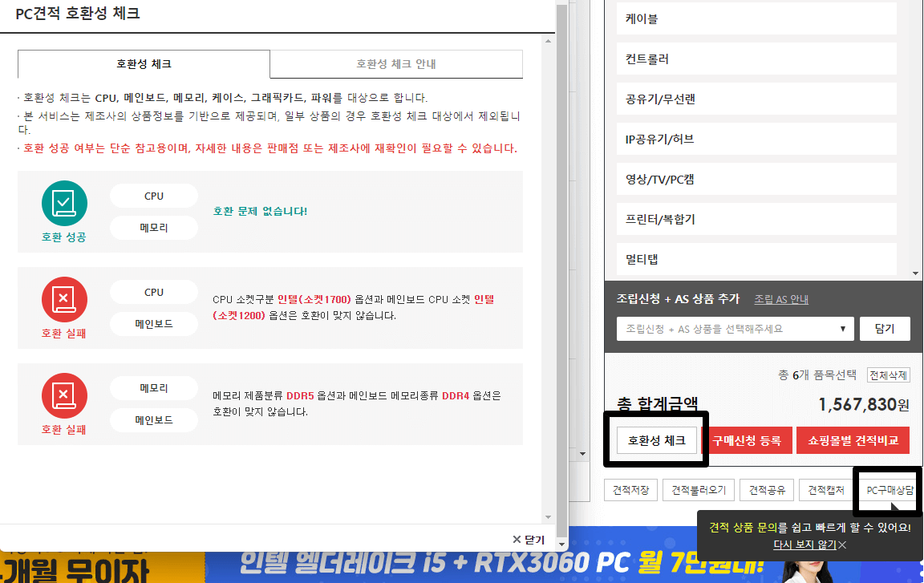924x583 pixels.
Task: Click the red 호환 실패 icon for 메모리/메인보드
Action: [64, 395]
